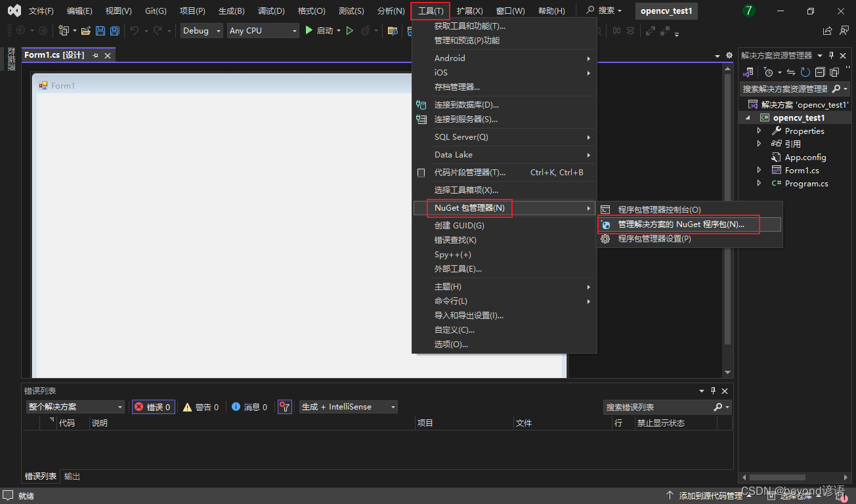The image size is (856, 504).
Task: Open the error scope dropdown
Action: [75, 407]
